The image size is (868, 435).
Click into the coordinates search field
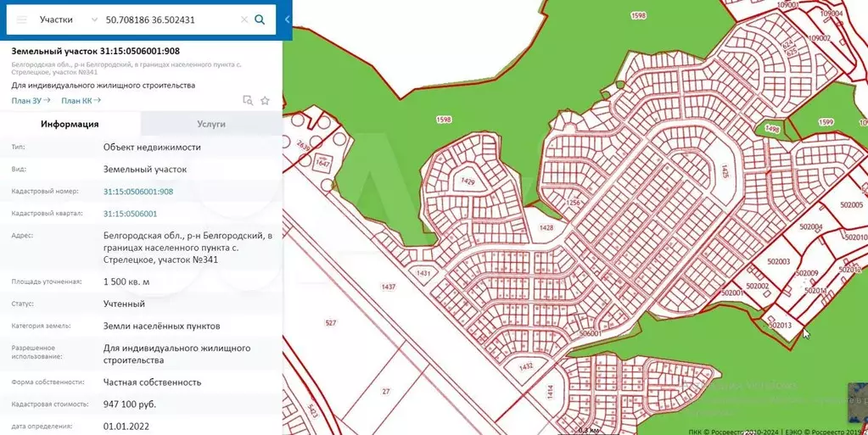click(170, 20)
